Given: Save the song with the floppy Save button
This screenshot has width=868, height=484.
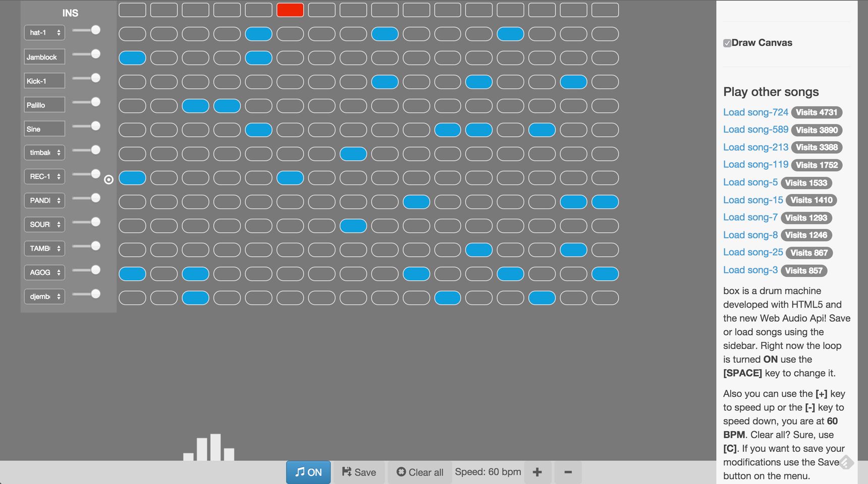Looking at the screenshot, I should click(359, 472).
